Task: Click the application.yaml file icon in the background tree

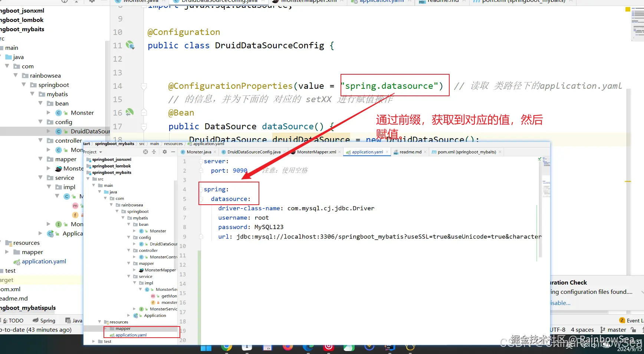Action: [17, 262]
